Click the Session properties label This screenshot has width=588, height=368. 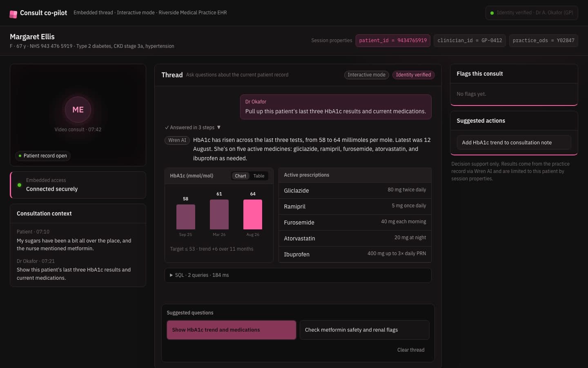point(332,40)
